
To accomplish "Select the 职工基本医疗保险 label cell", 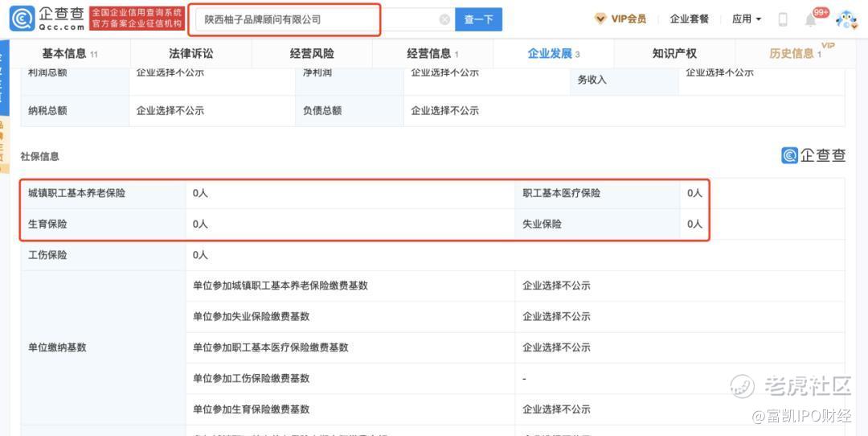I will click(597, 193).
